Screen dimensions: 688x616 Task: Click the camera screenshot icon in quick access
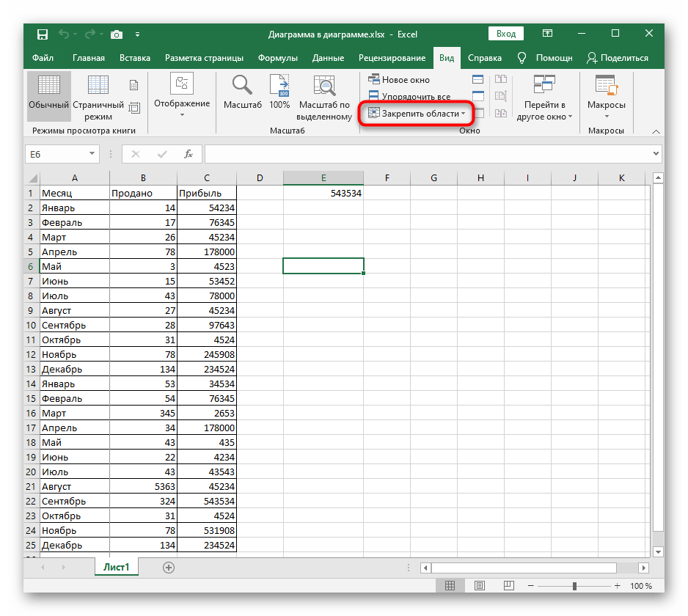117,34
